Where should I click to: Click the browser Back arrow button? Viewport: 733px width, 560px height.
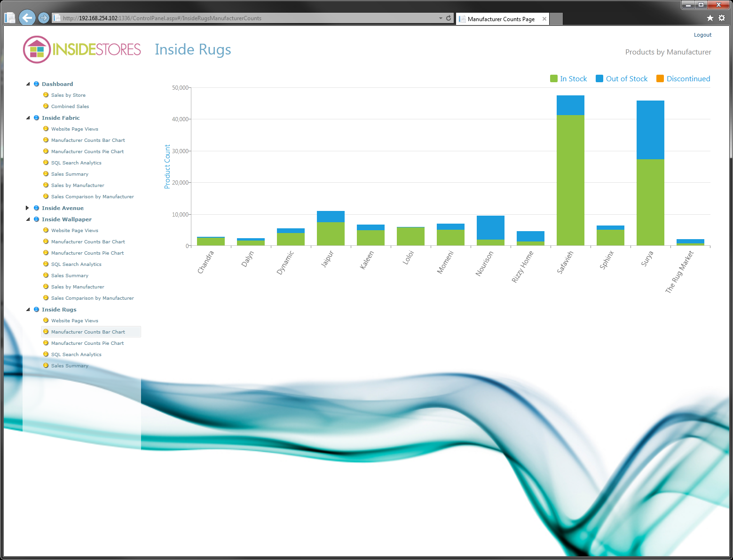click(x=27, y=18)
